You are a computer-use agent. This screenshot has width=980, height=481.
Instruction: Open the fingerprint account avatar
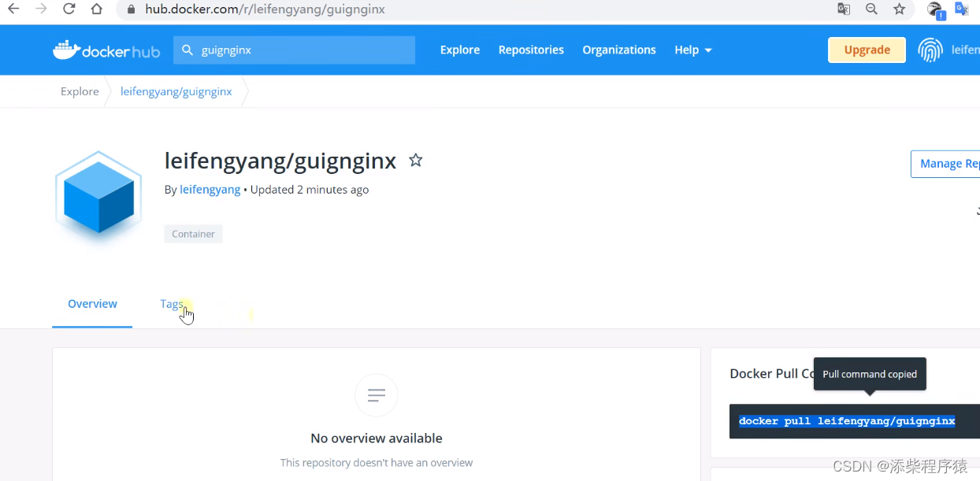click(x=930, y=50)
